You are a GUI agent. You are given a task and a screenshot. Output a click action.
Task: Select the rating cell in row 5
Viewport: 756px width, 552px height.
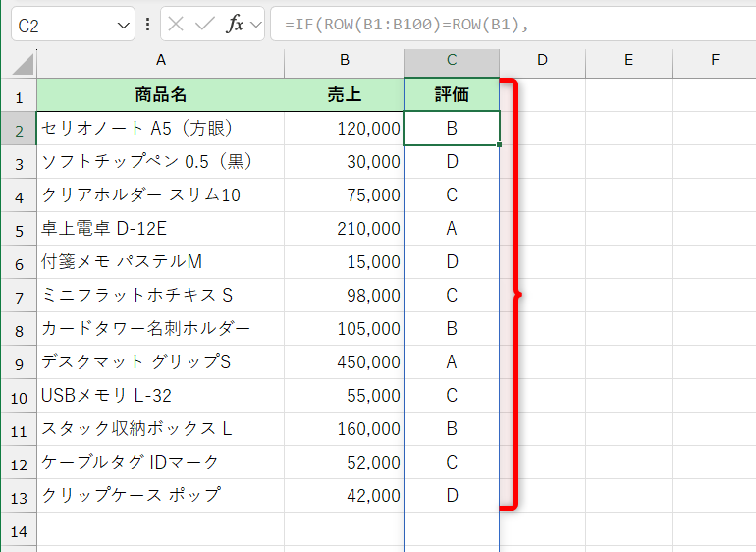point(452,228)
